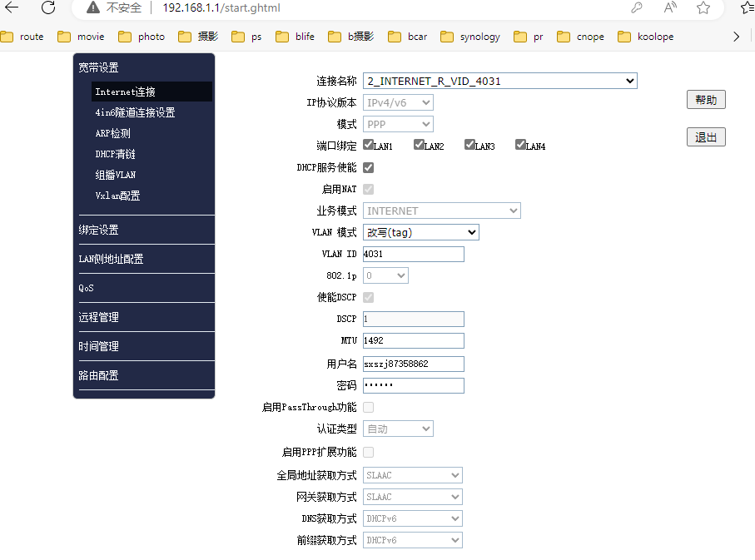Bookmark this page with the star icon

[703, 7]
